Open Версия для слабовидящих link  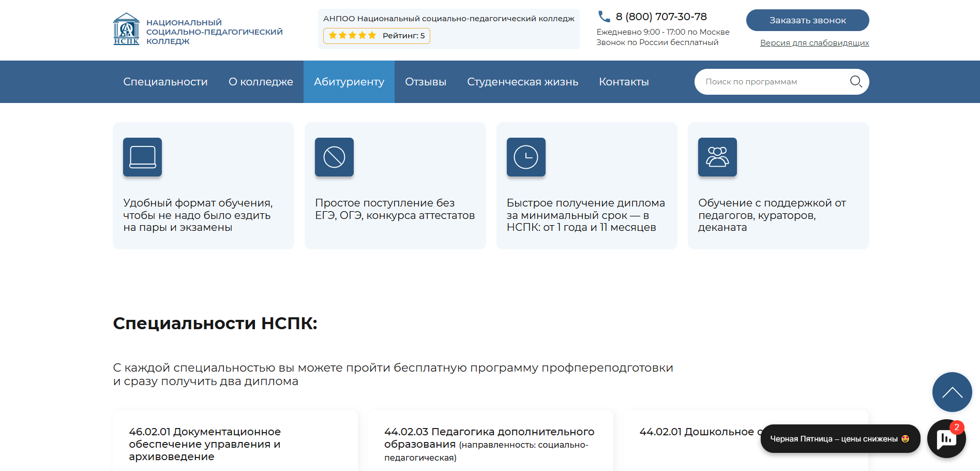(815, 43)
